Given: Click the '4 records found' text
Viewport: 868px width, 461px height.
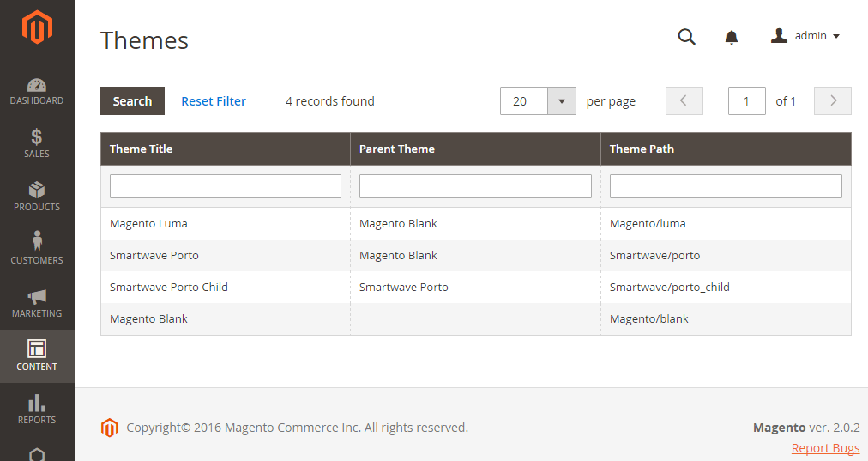Looking at the screenshot, I should 330,101.
